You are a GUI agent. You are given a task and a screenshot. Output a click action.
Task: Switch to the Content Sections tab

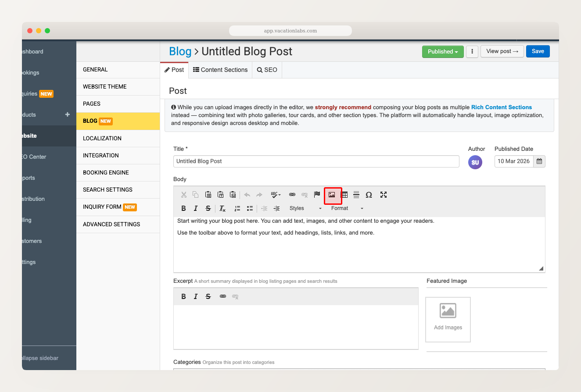220,70
